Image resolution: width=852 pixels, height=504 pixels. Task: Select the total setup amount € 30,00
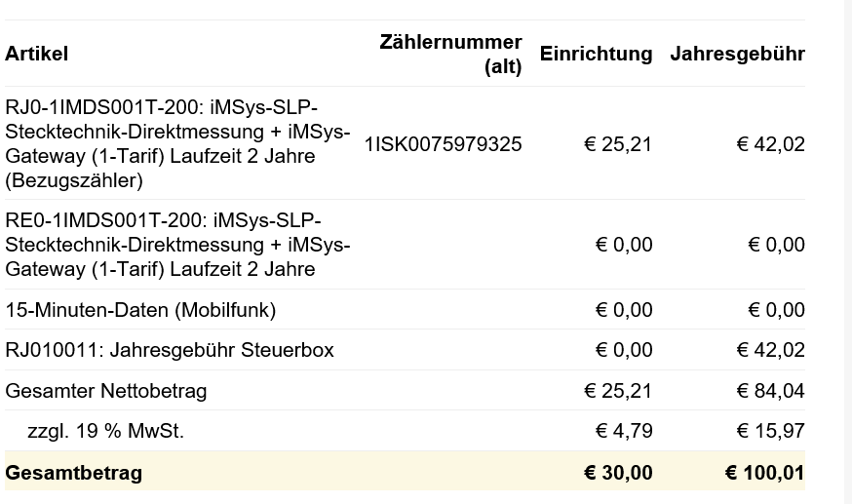point(618,473)
